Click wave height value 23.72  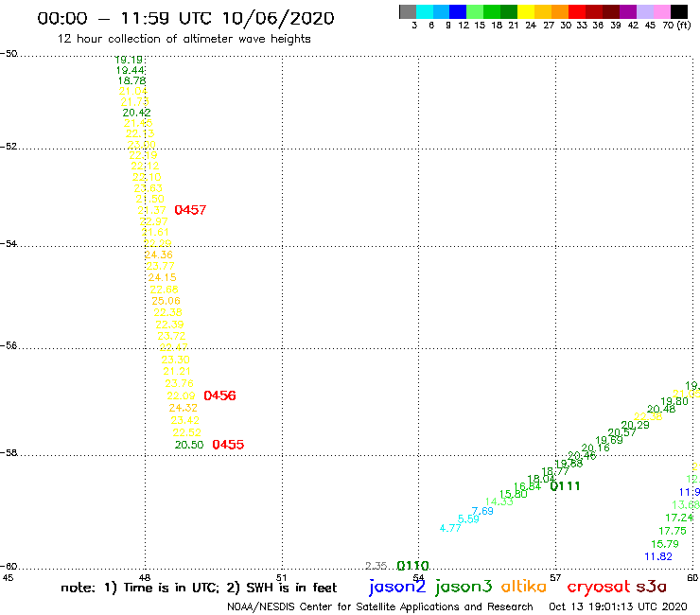(x=171, y=336)
